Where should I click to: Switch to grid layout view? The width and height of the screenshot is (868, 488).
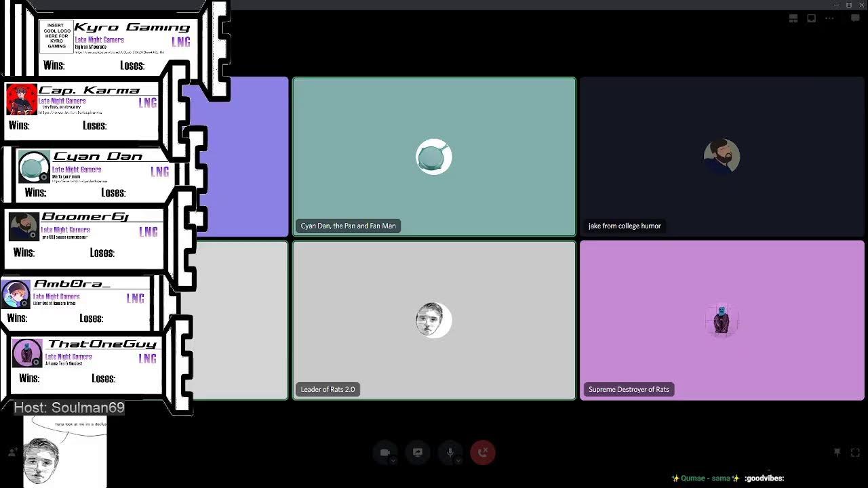point(793,18)
